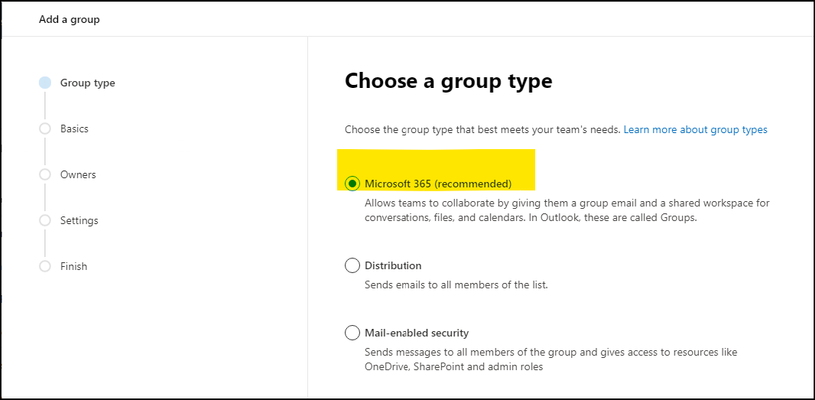This screenshot has height=400, width=815.
Task: Click the Settings step circle indicator
Action: tap(45, 220)
